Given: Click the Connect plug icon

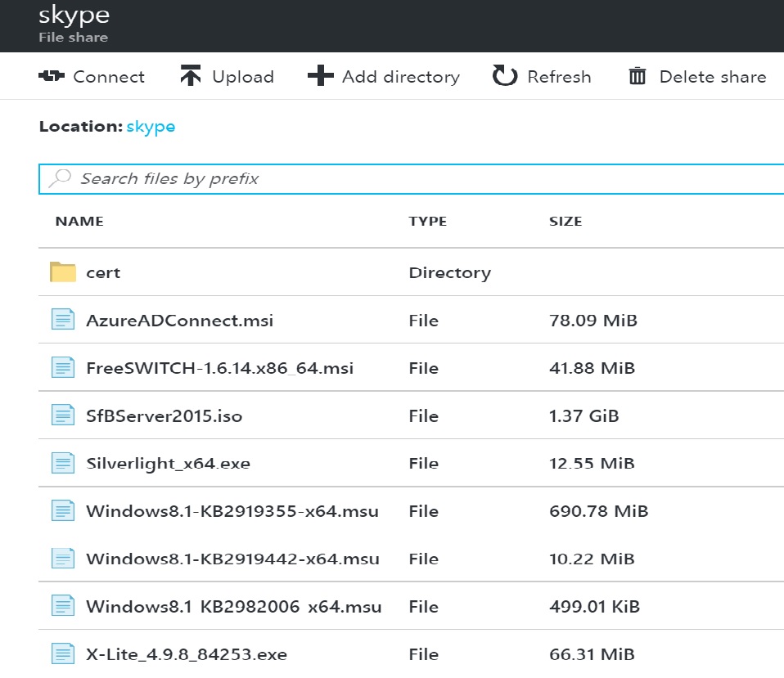Looking at the screenshot, I should pos(52,76).
